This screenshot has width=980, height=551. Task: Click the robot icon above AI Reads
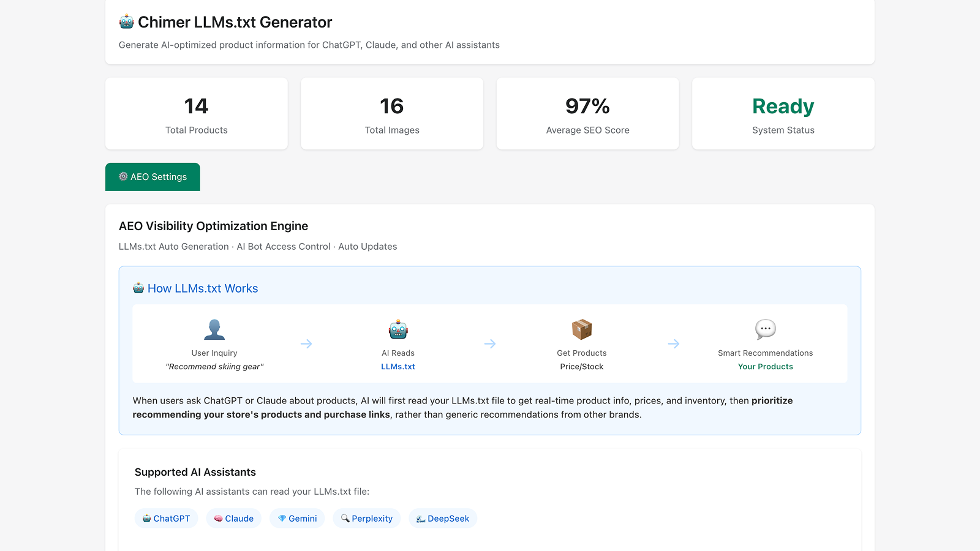click(398, 329)
